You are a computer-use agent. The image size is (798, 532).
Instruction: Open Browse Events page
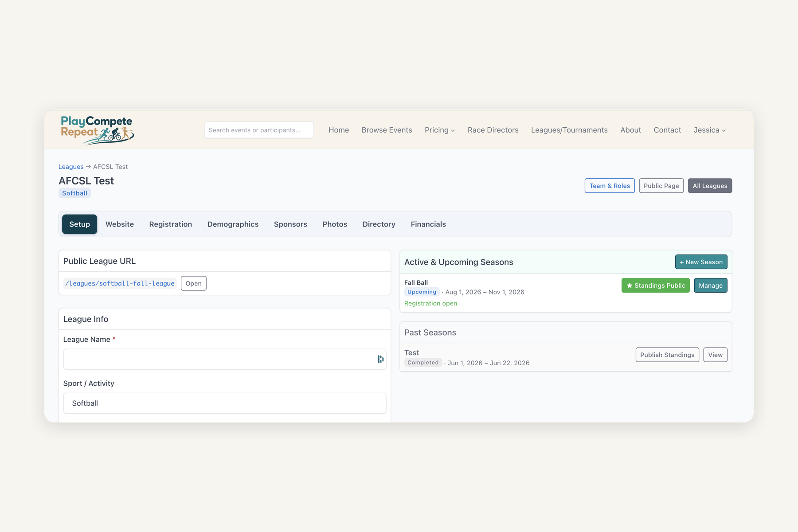[x=387, y=130]
